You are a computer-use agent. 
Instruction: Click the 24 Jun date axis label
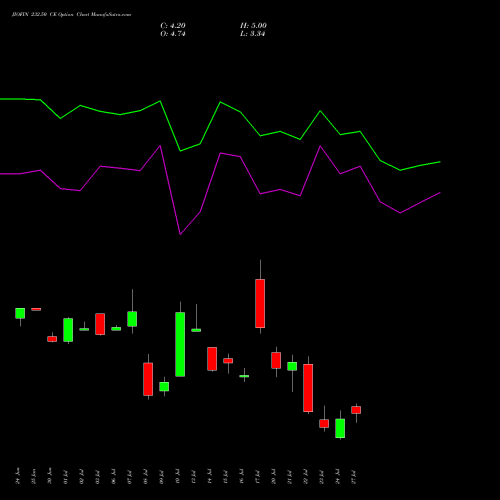18,476
